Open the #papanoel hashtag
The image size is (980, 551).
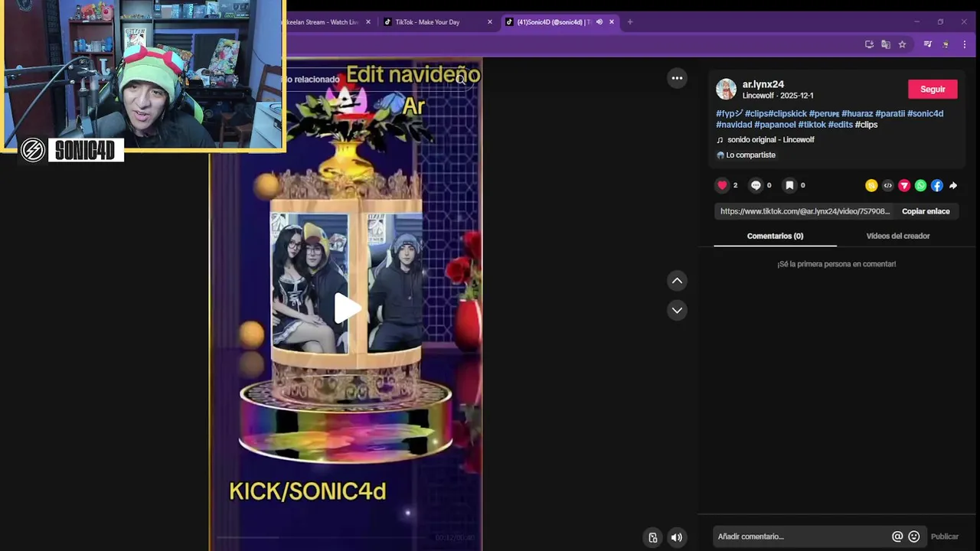[775, 125]
